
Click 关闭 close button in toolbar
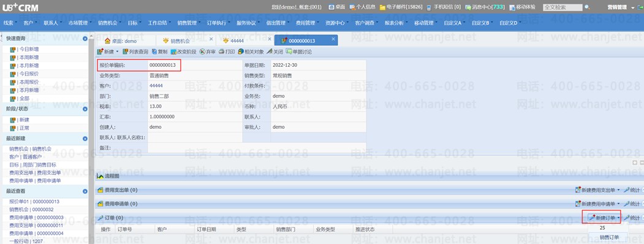[x=275, y=51]
